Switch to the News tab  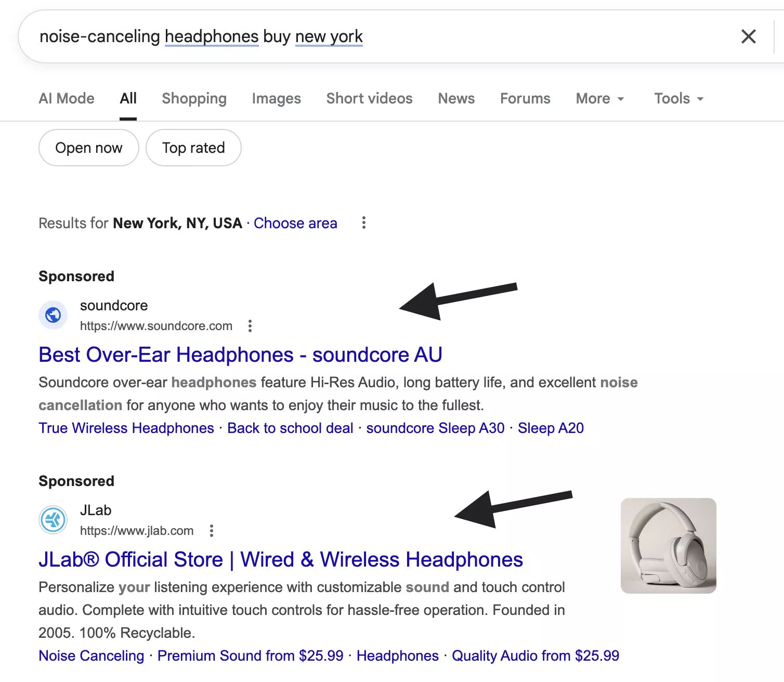tap(456, 98)
